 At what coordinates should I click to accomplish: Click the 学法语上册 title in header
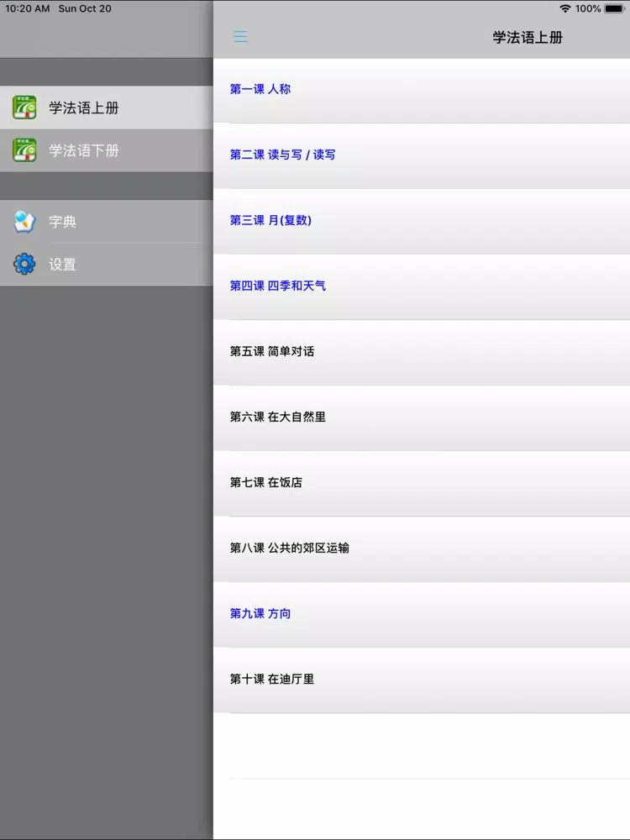(x=528, y=37)
